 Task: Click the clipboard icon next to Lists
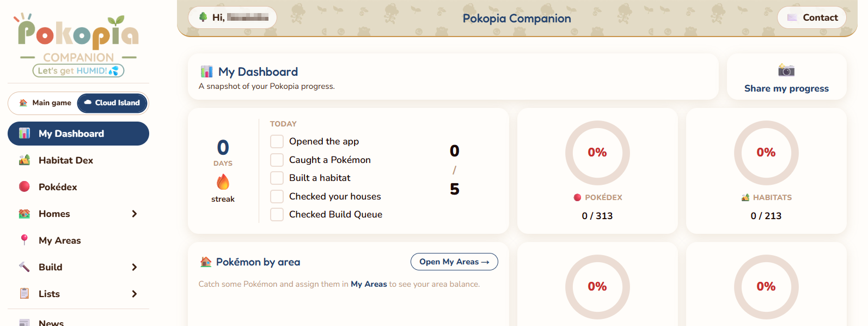[x=25, y=293]
